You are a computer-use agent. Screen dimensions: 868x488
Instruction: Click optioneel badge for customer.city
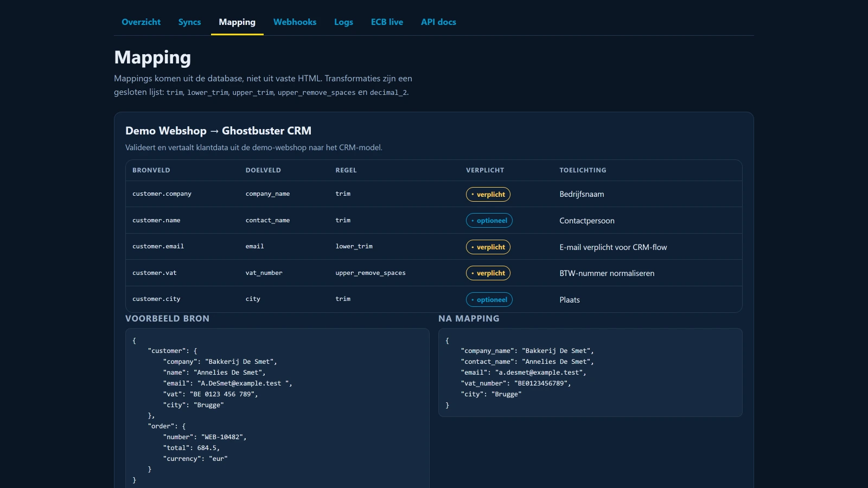point(489,300)
